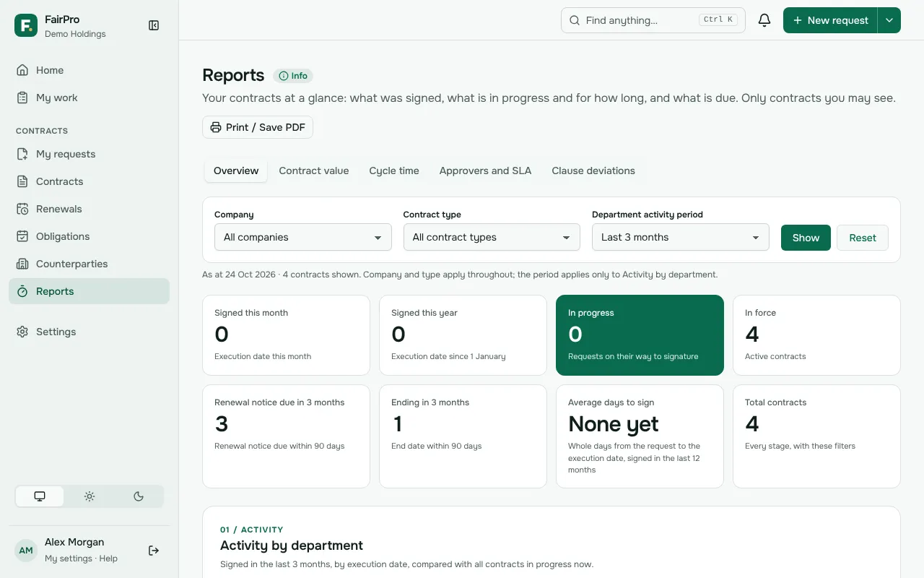Select the Signed this month card
924x578 pixels.
click(x=286, y=335)
